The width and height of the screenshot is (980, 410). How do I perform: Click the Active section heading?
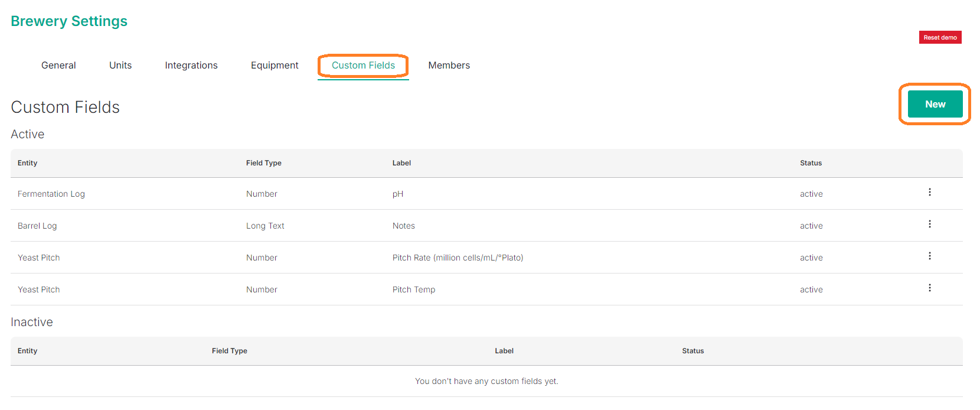28,134
